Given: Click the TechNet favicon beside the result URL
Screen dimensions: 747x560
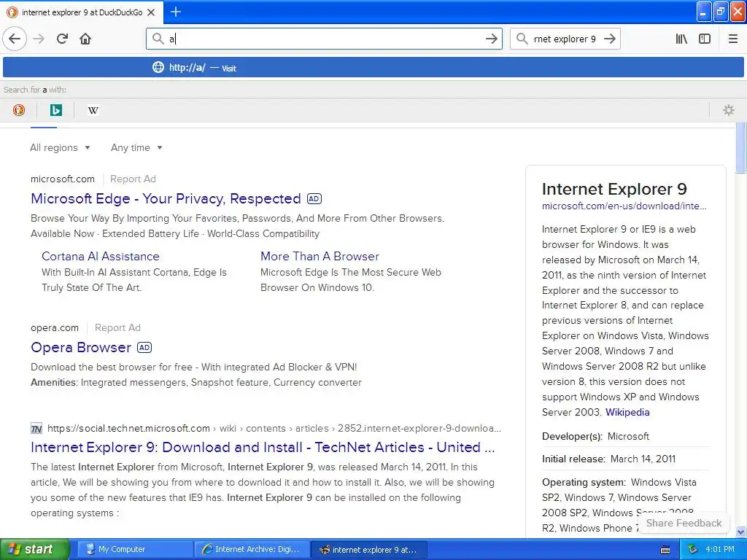Looking at the screenshot, I should click(x=36, y=429).
